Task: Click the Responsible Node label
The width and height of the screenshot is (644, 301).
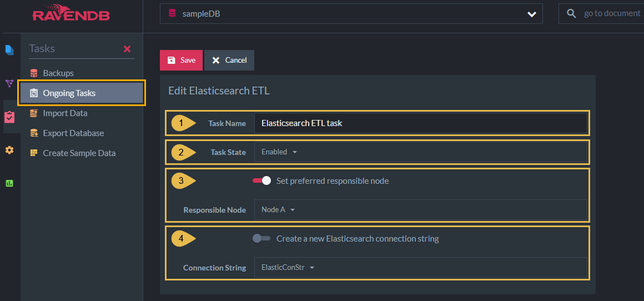Action: (215, 210)
